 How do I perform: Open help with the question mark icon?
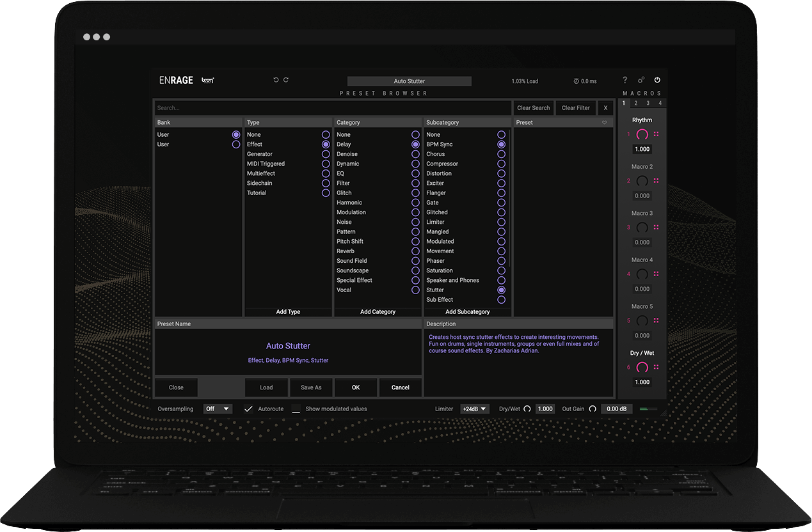[x=625, y=81]
